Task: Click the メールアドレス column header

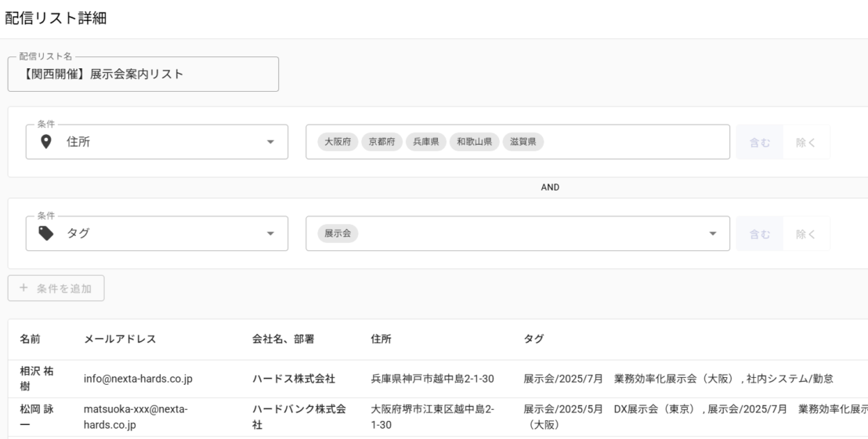Action: (x=120, y=339)
